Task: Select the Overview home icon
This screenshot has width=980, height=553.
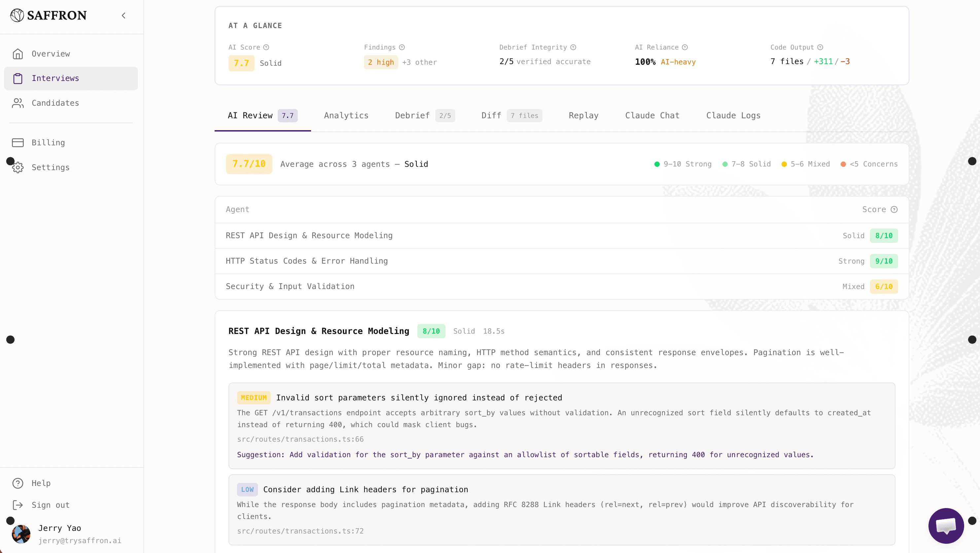Action: coord(18,54)
